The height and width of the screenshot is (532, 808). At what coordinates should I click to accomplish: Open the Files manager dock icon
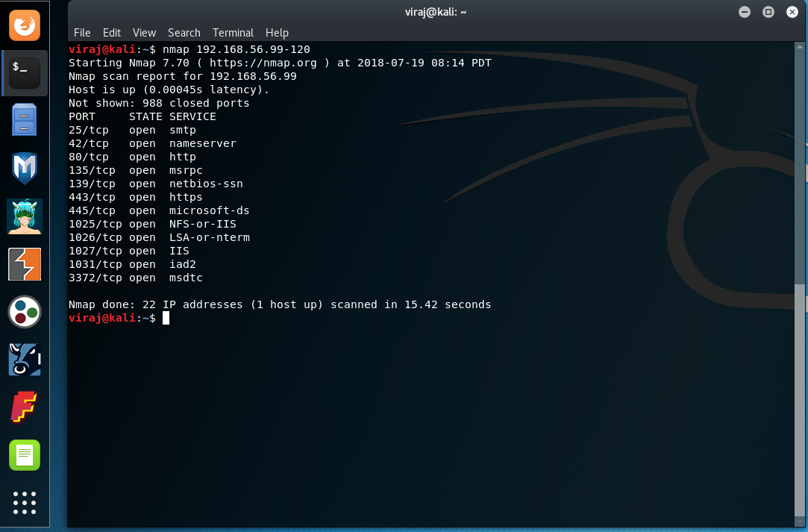click(25, 120)
